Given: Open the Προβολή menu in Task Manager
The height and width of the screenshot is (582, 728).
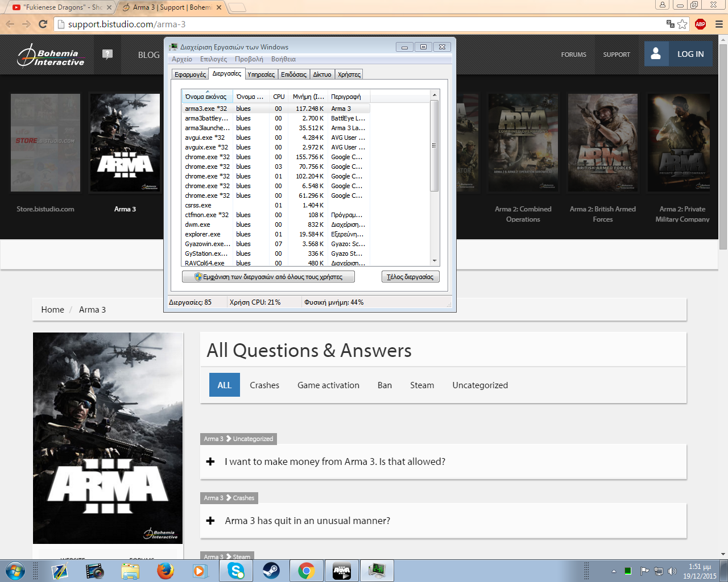Looking at the screenshot, I should pyautogui.click(x=249, y=59).
